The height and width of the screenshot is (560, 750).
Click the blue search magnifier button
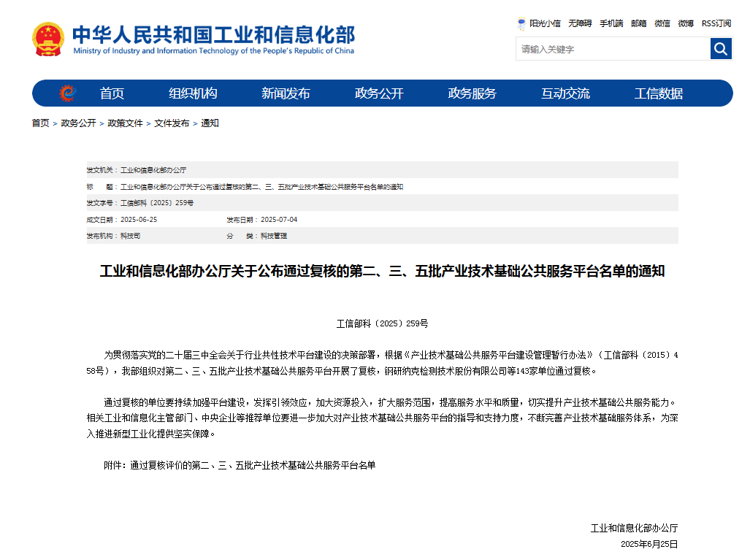pyautogui.click(x=721, y=49)
